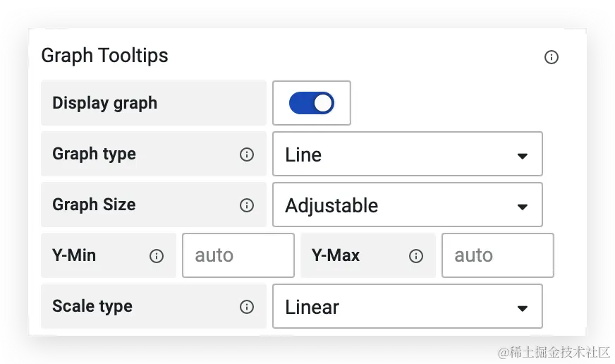Focus the Y-Max auto input field
615x364 pixels.
point(498,255)
